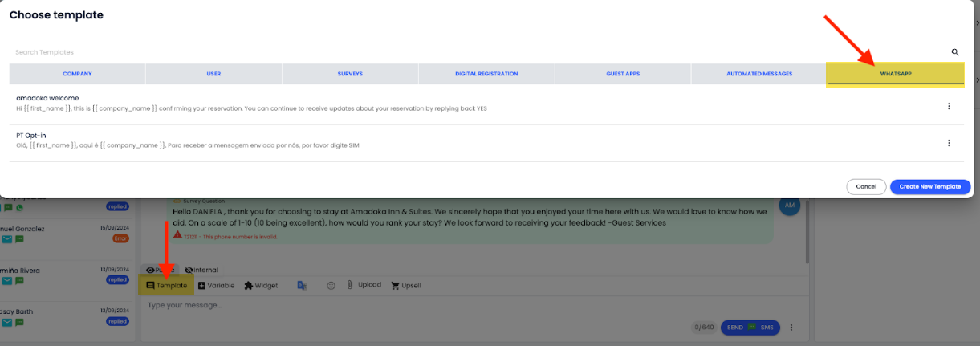This screenshot has width=980, height=346.
Task: Switch to Internal message visibility
Action: coord(201,270)
